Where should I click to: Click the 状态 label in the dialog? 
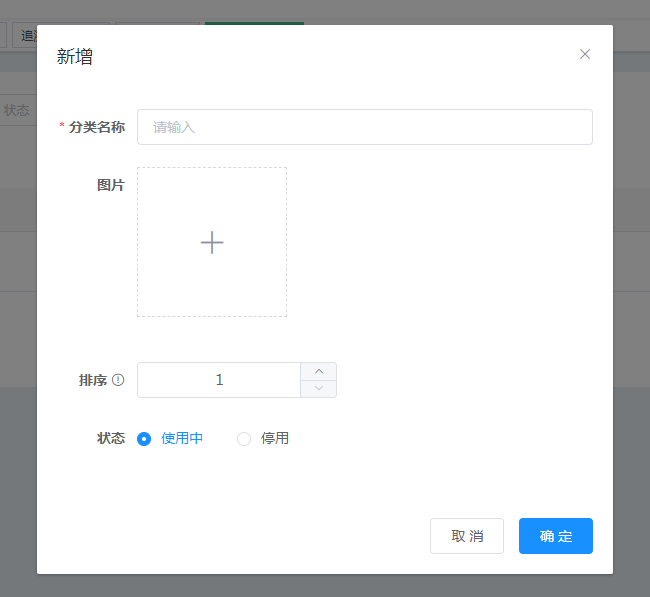[111, 438]
